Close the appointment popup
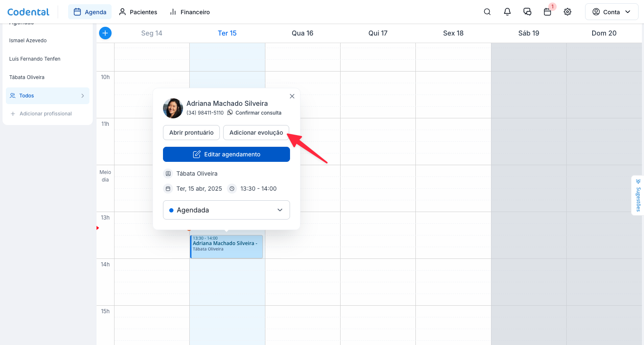Screen dimensions: 644x345 coord(292,96)
